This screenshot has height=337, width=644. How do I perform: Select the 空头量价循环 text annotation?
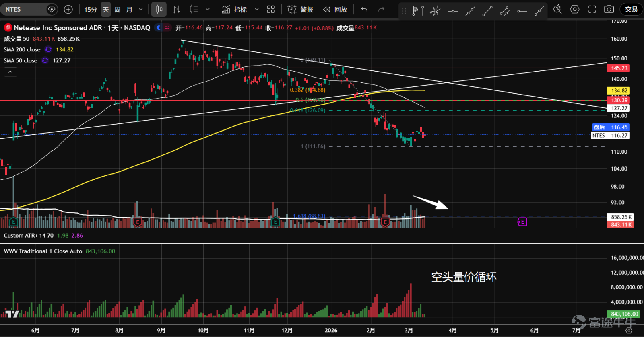click(464, 277)
